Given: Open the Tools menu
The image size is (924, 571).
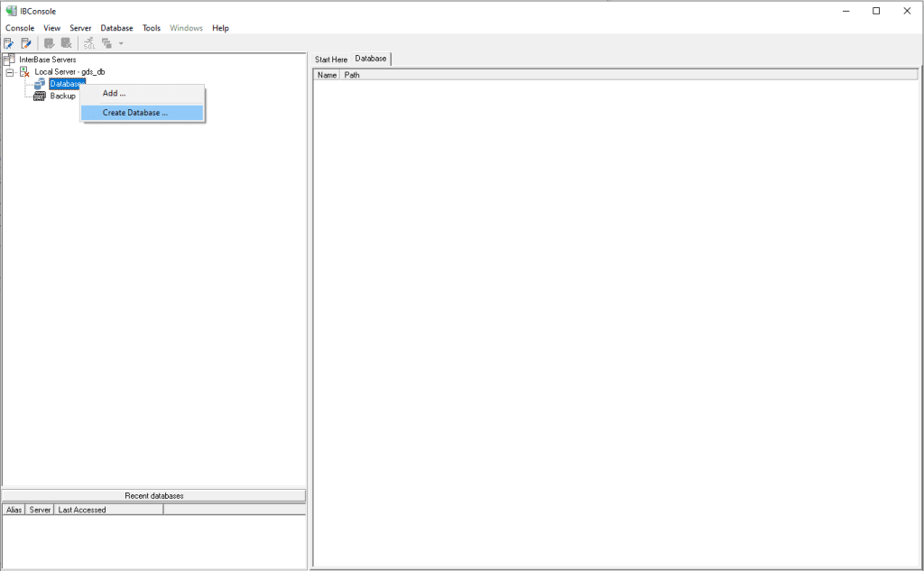Looking at the screenshot, I should click(152, 28).
